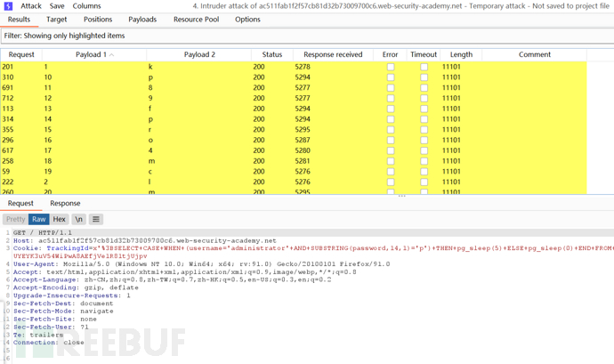Click payload 2 value 'r' in row 355
614x364 pixels.
[149, 130]
